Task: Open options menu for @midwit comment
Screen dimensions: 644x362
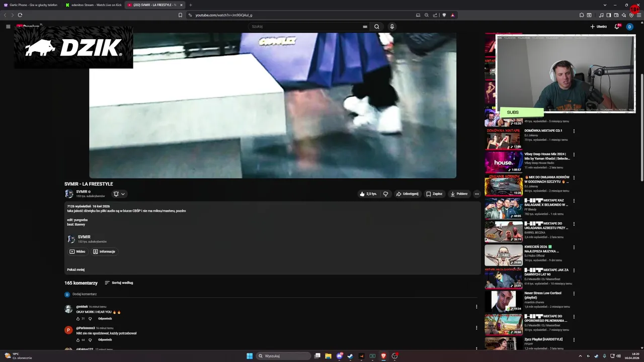Action: (476, 307)
